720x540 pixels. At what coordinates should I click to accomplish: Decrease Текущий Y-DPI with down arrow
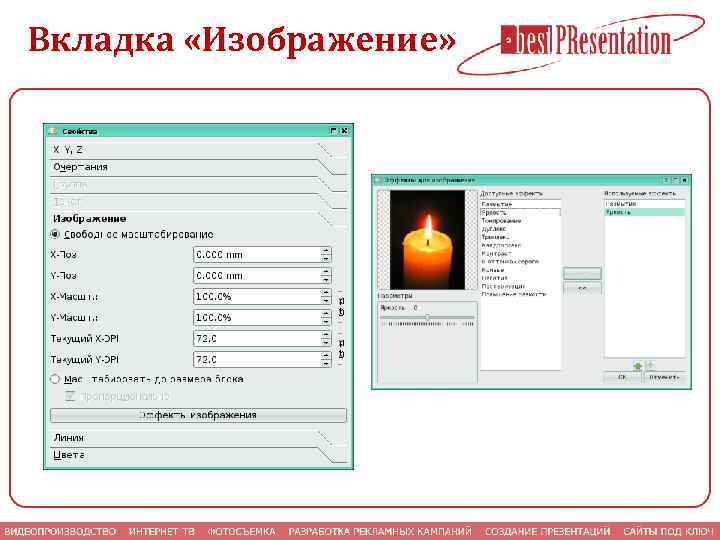[x=326, y=364]
